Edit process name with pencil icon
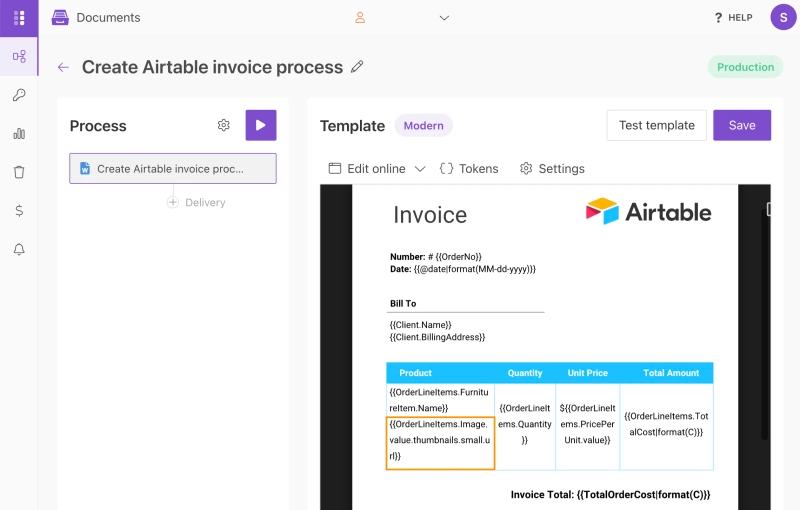Image resolution: width=800 pixels, height=510 pixels. (357, 66)
